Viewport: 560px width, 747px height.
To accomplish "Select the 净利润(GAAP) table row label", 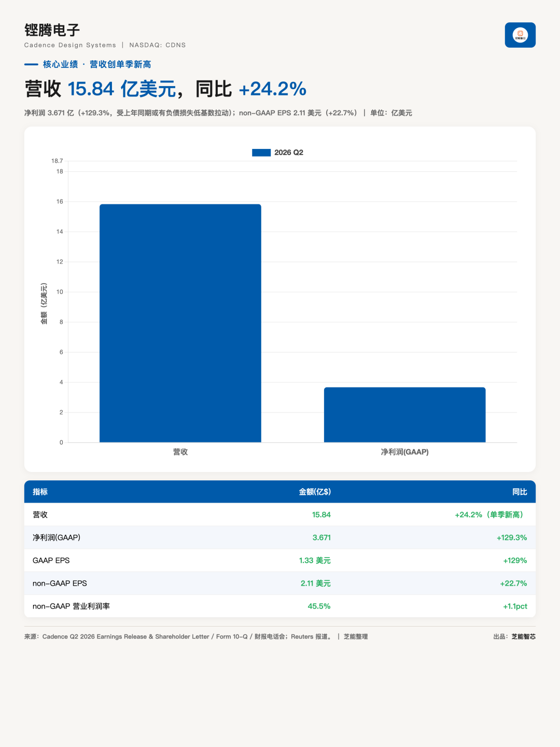I will [57, 537].
